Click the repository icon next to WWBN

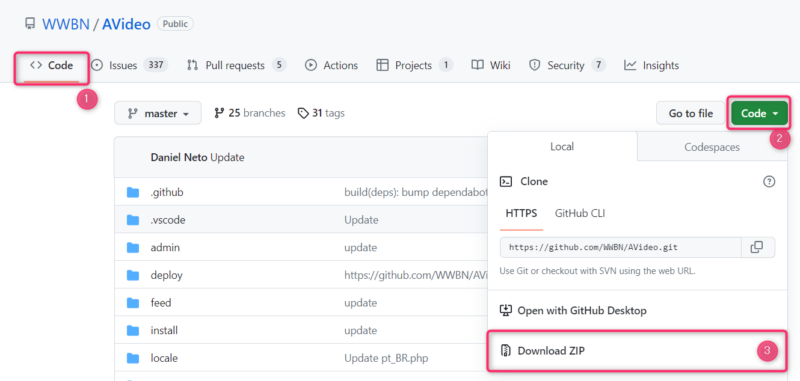pos(31,23)
